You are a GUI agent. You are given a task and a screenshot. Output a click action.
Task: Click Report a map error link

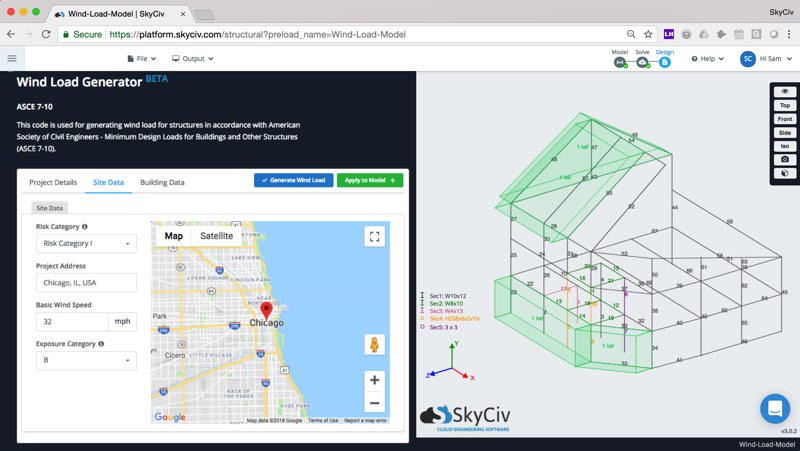pyautogui.click(x=366, y=420)
